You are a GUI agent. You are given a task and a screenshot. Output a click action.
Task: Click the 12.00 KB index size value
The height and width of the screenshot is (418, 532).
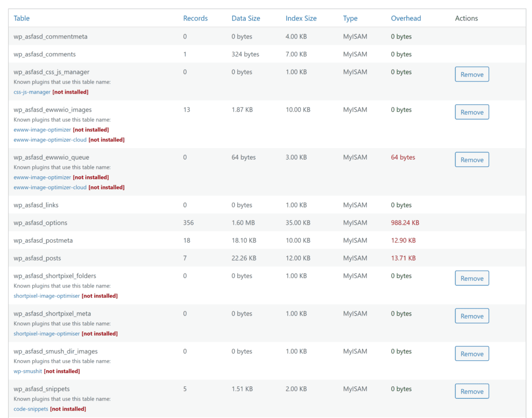click(298, 258)
